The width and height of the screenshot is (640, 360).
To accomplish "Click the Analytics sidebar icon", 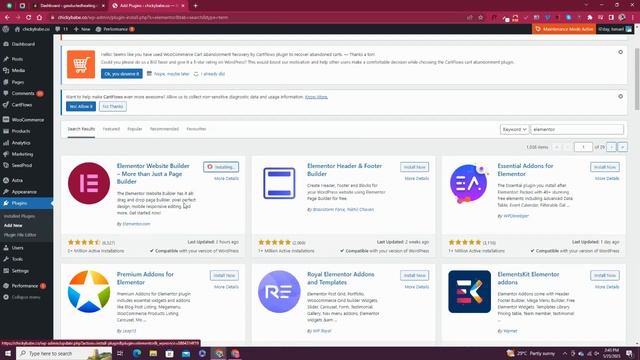I will click(x=6, y=143).
